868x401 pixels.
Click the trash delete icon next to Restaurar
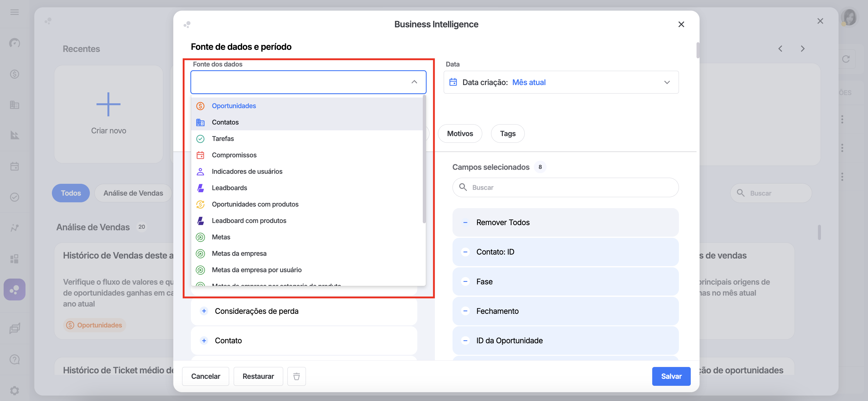pos(297,376)
